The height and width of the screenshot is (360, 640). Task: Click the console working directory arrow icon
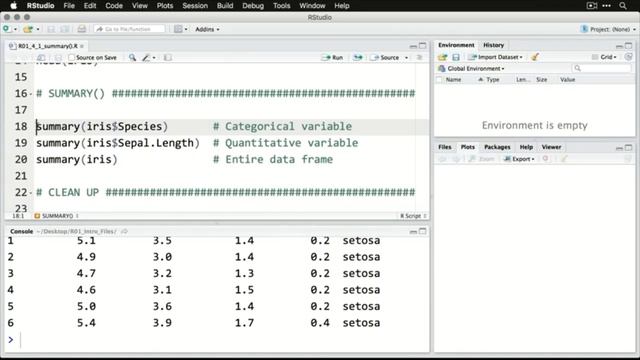coord(124,231)
